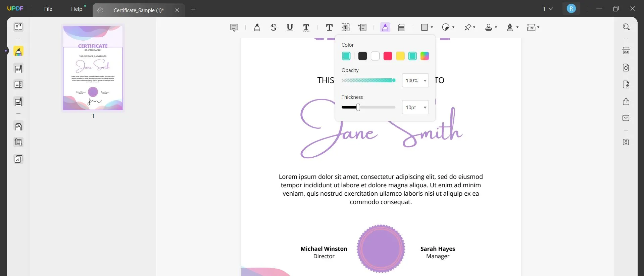Image resolution: width=644 pixels, height=276 pixels.
Task: Select the signature pen tool
Action: tap(510, 27)
